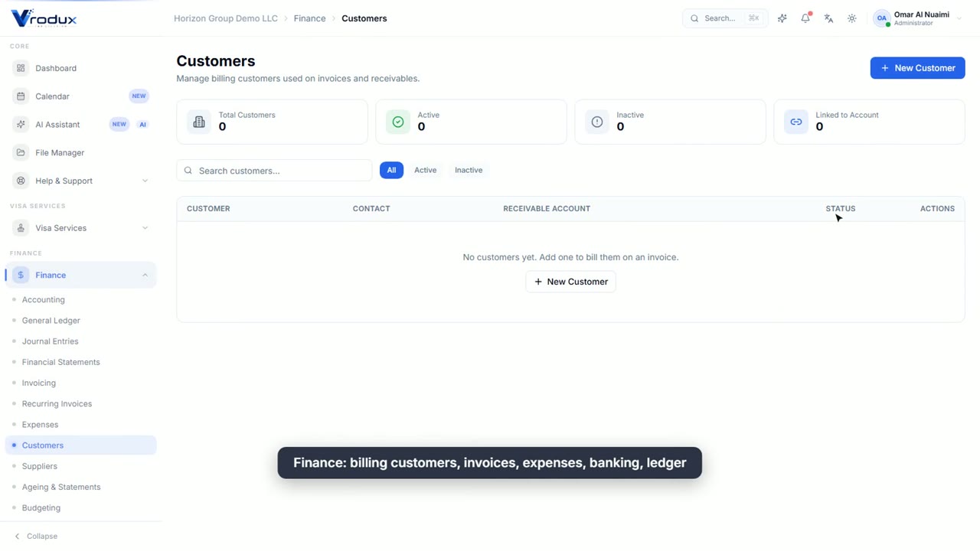
Task: Open the Omar Al Nuaimi user dropdown
Action: pyautogui.click(x=917, y=18)
